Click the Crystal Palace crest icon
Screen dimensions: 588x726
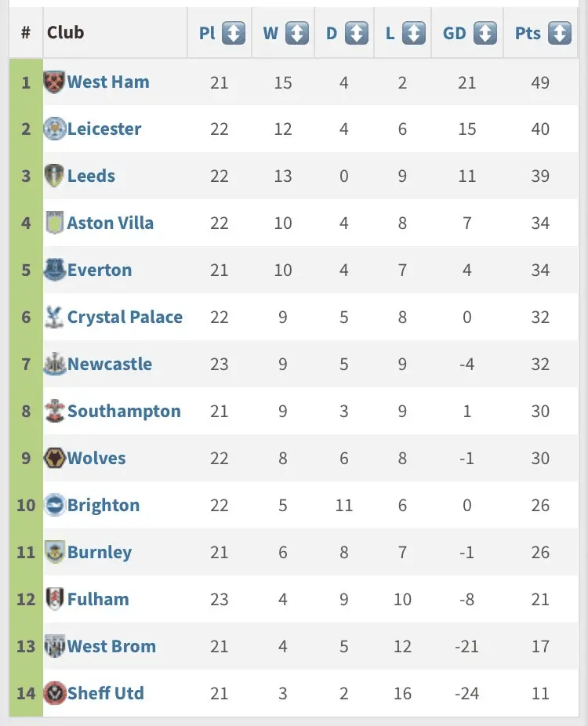click(55, 317)
